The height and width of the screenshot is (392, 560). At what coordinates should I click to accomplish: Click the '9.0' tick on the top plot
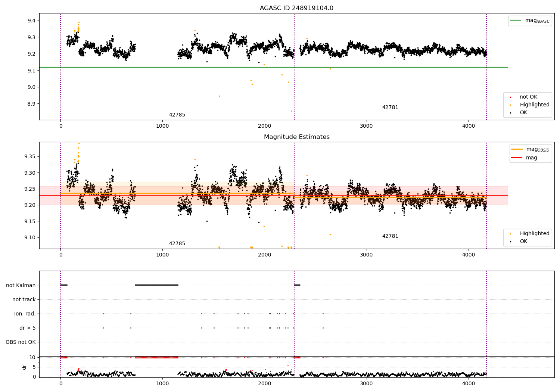pyautogui.click(x=32, y=87)
